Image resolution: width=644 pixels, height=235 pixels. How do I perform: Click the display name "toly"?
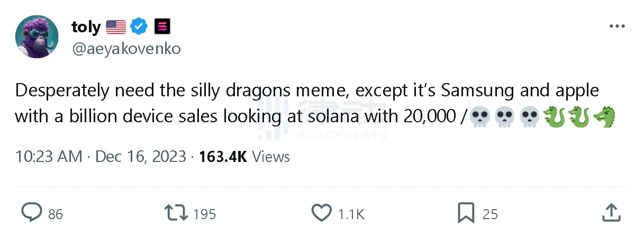(86, 26)
